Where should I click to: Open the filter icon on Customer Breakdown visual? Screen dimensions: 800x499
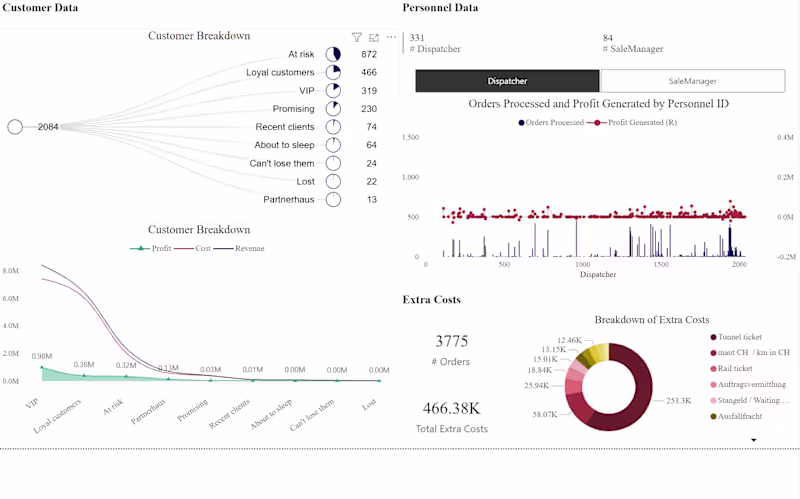(x=357, y=37)
